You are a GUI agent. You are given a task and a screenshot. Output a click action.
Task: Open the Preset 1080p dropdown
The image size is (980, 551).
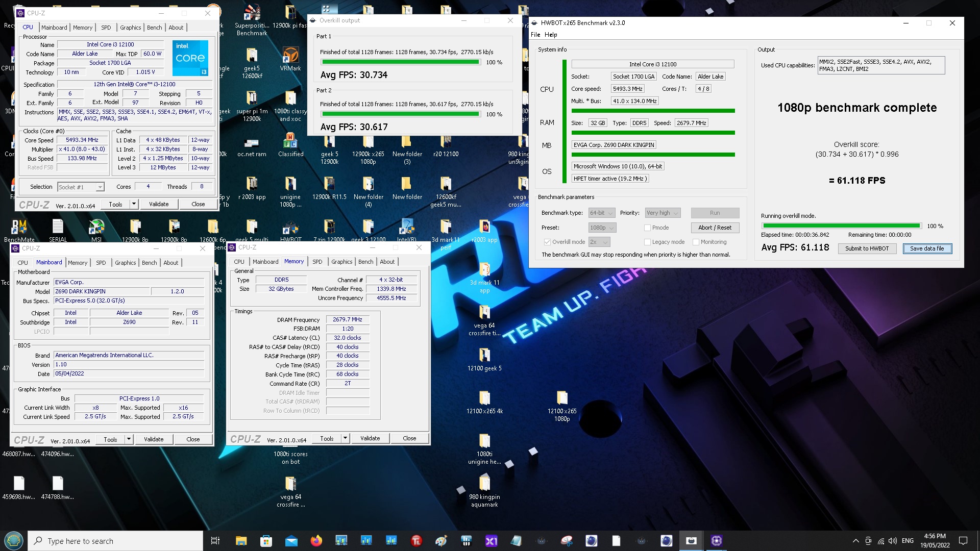(602, 228)
